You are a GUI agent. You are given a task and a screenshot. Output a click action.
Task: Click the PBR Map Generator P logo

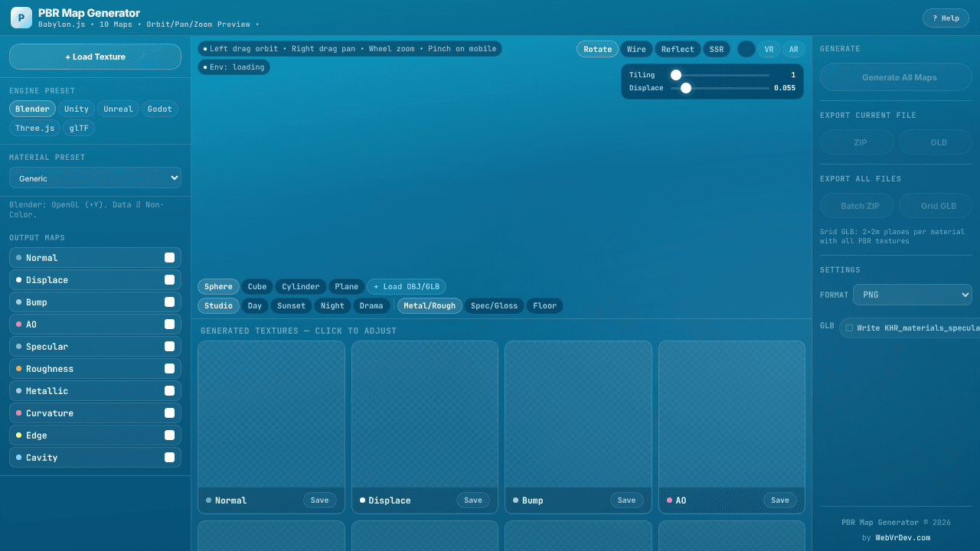pos(21,18)
